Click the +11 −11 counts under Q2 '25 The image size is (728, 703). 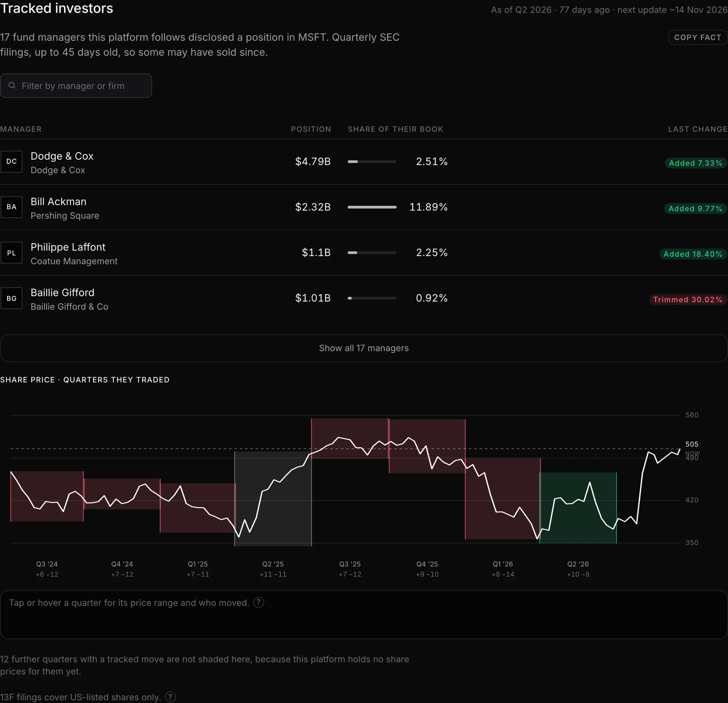(273, 574)
